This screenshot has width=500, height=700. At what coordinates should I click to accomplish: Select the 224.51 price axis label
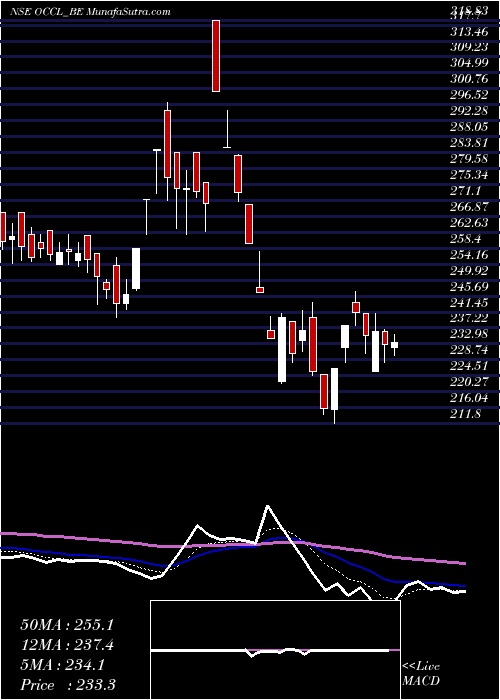click(469, 366)
